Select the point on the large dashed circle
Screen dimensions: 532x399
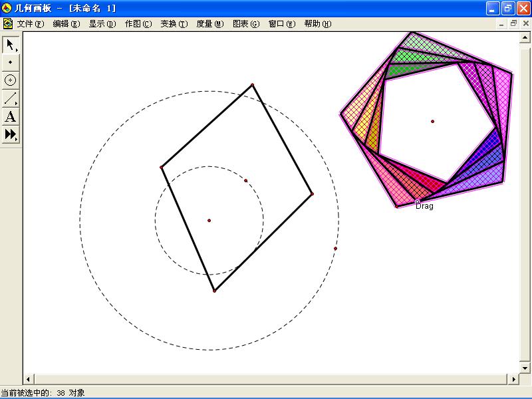tap(335, 249)
